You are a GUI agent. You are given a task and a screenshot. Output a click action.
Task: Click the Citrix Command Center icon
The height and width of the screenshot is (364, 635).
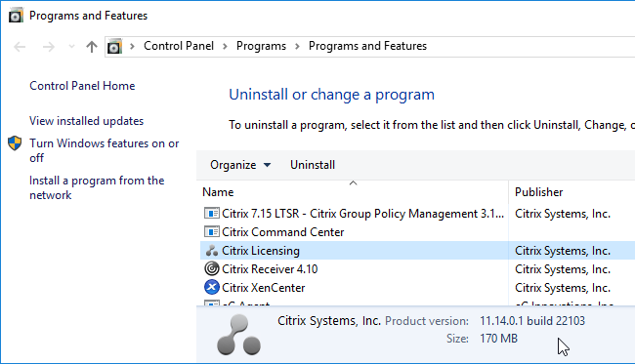212,231
